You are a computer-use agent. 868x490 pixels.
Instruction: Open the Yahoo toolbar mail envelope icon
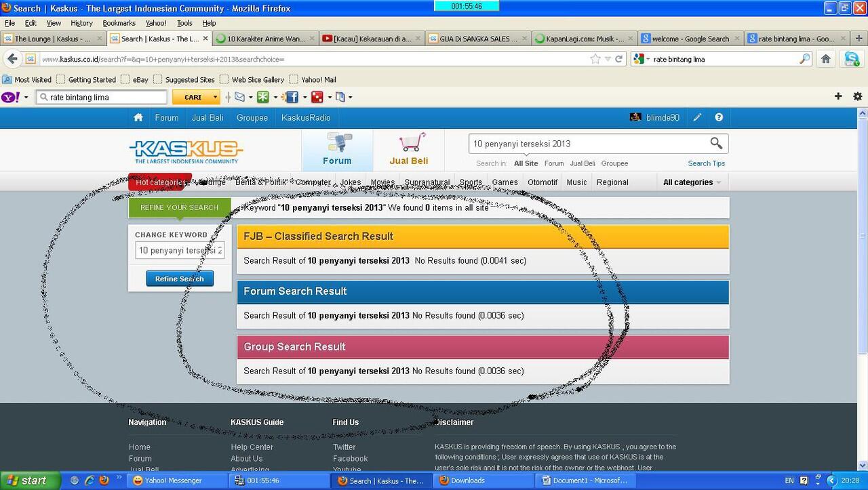coord(239,97)
